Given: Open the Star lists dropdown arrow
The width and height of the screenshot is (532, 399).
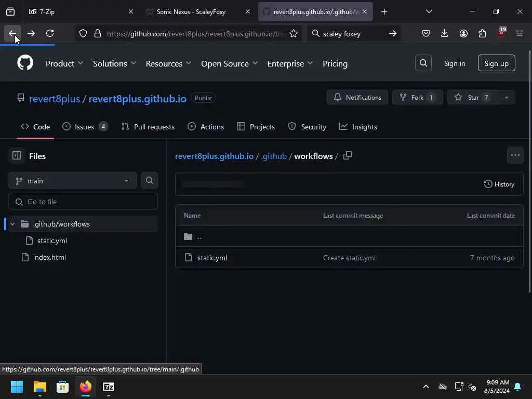Looking at the screenshot, I should click(506, 97).
